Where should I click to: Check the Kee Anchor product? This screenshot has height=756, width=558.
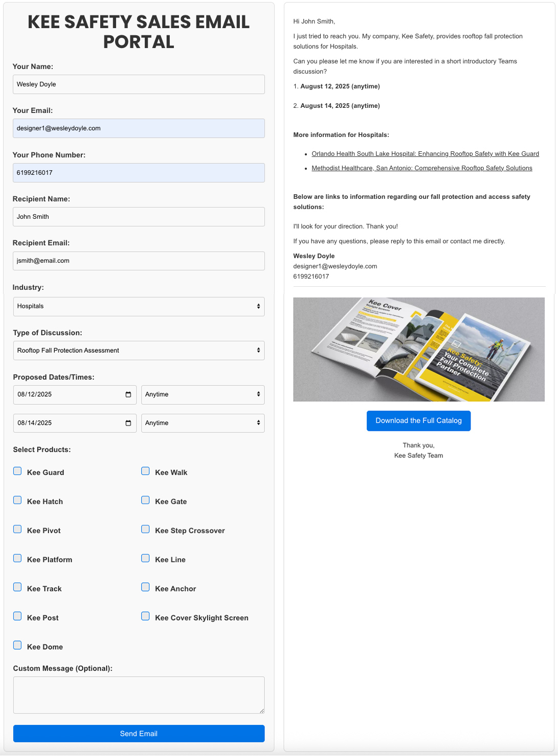point(146,587)
